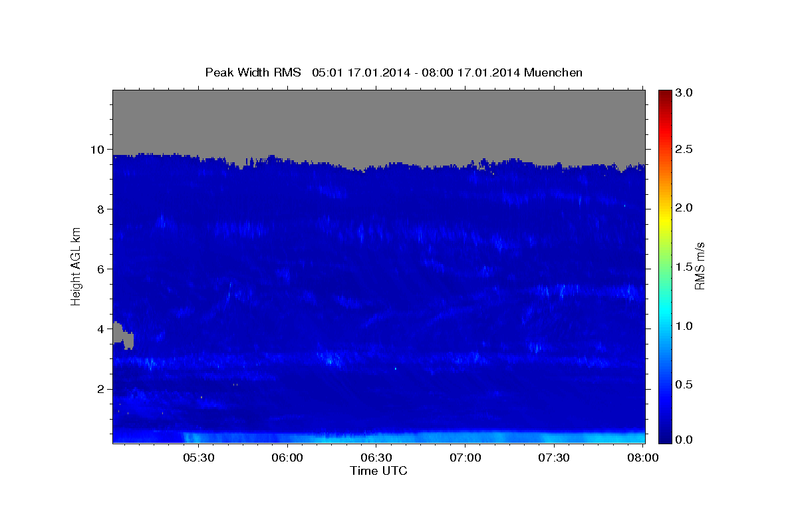
Task: Click the 2.0 value on colorbar scale
Action: coord(685,208)
